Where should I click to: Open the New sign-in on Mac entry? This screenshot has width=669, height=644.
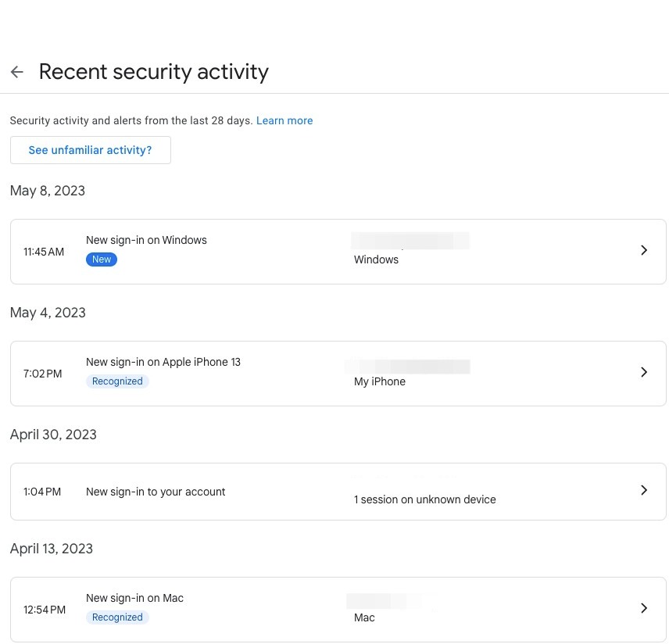[134, 598]
